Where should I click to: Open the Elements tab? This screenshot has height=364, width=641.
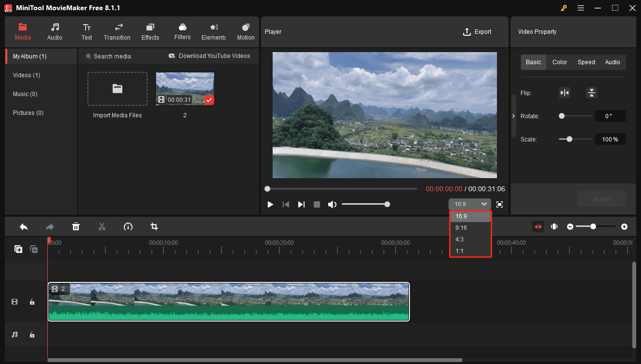pyautogui.click(x=214, y=32)
